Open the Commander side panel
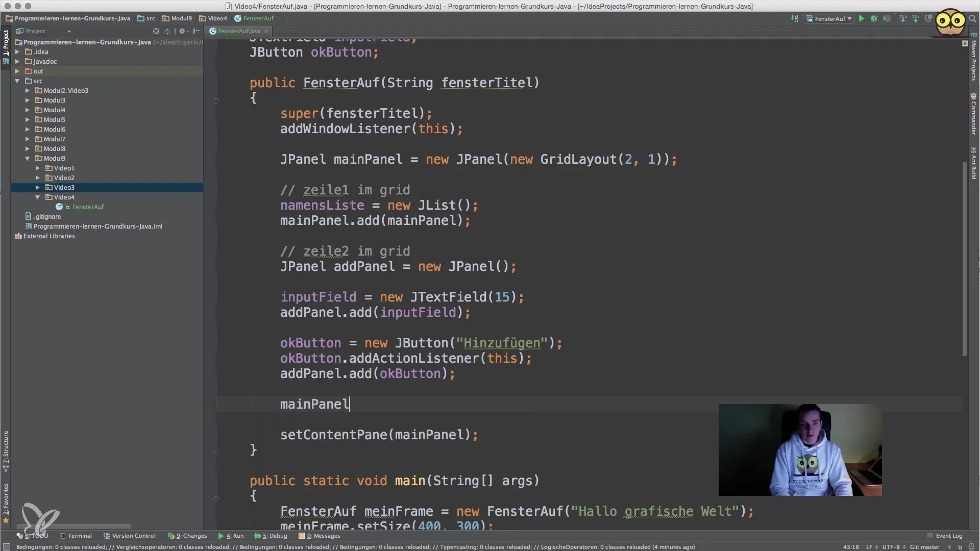Viewport: 980px width, 551px height. click(x=973, y=114)
